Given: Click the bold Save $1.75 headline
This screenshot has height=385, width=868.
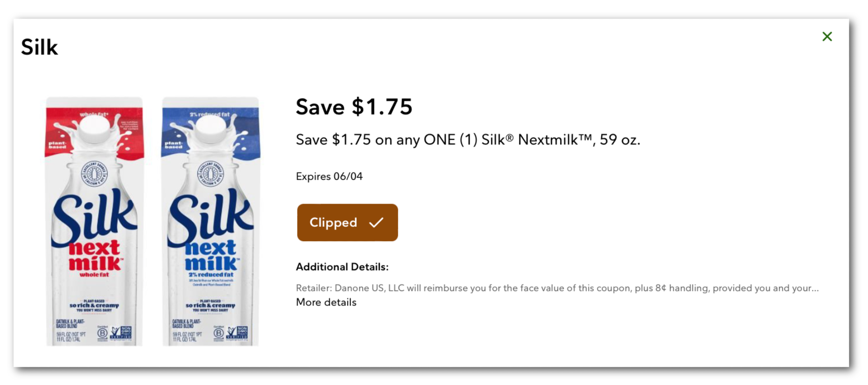Looking at the screenshot, I should click(354, 107).
